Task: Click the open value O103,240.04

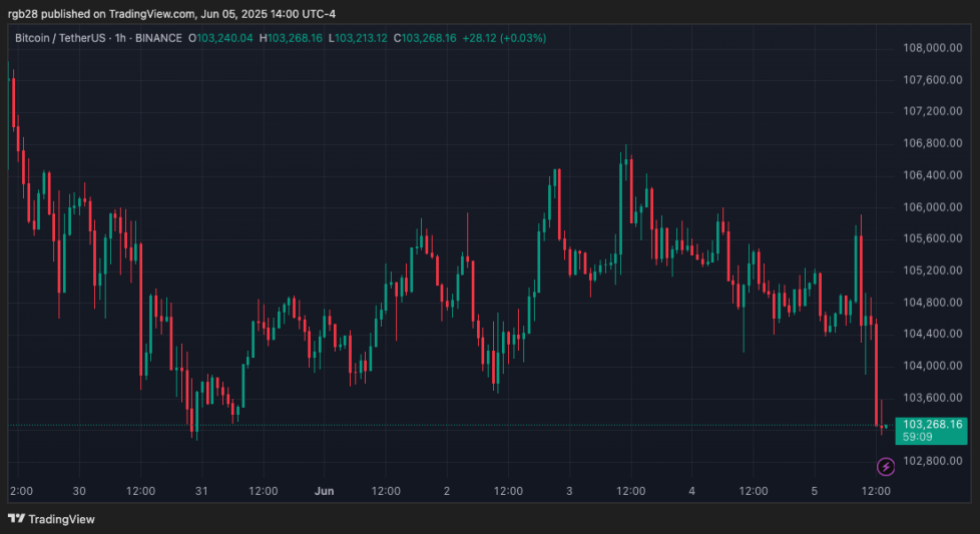Action: coord(221,38)
